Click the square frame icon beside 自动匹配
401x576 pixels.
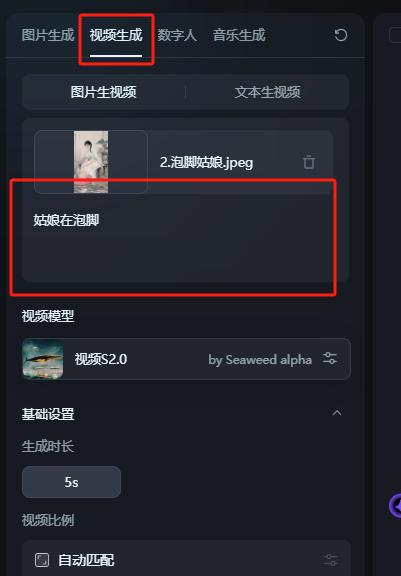pyautogui.click(x=42, y=560)
